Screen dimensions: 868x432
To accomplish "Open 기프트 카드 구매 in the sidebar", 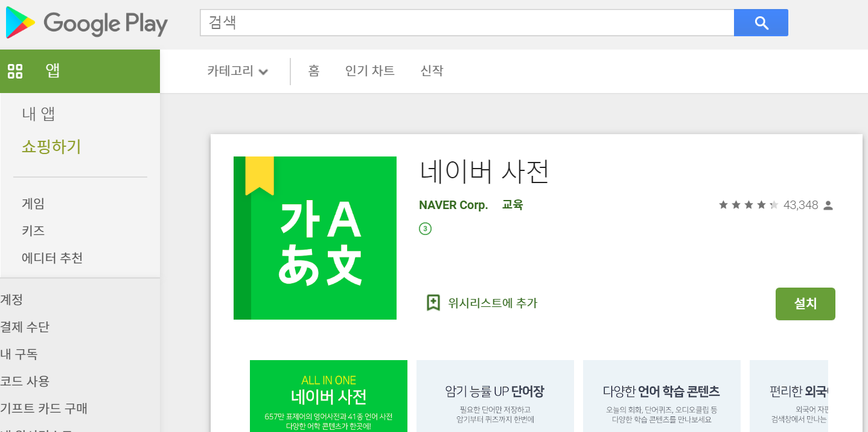I will tap(44, 408).
